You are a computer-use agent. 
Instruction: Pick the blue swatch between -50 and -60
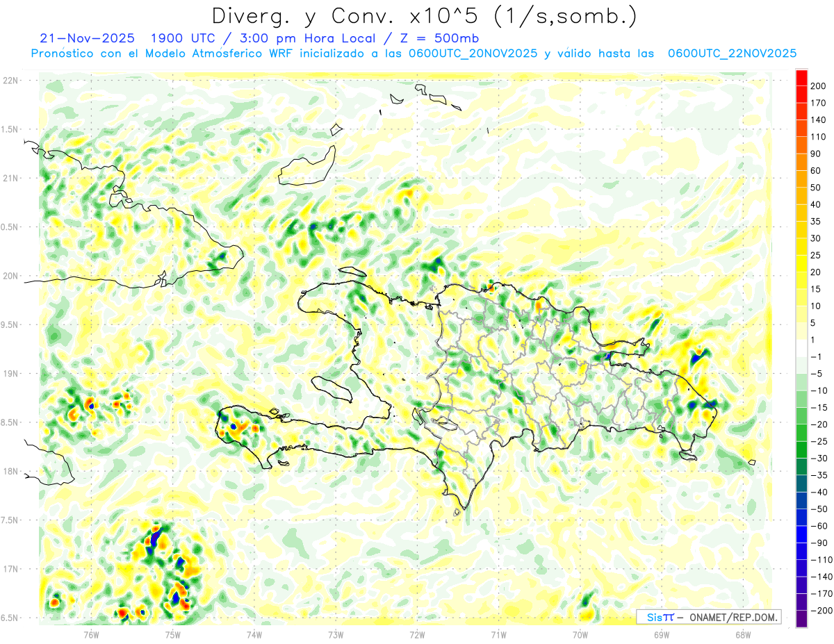click(802, 518)
